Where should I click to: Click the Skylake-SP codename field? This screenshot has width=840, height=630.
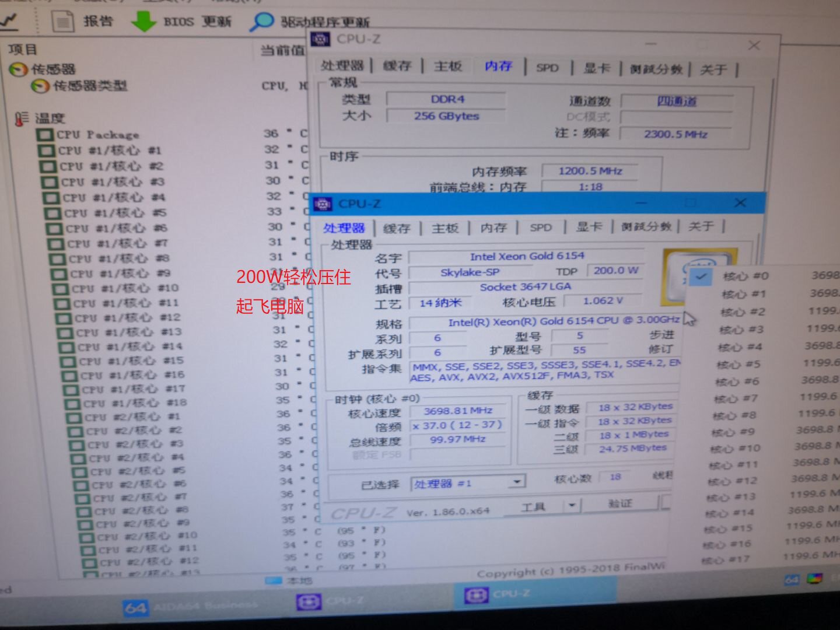point(470,272)
